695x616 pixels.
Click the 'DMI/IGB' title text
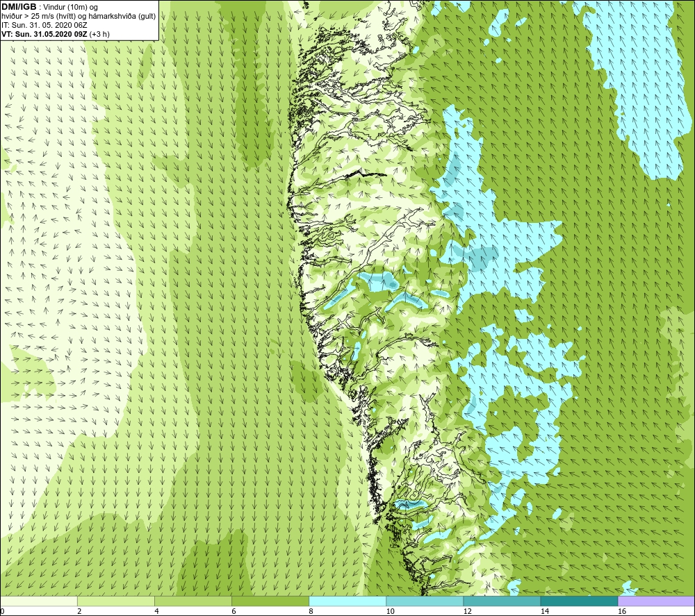tap(19, 7)
